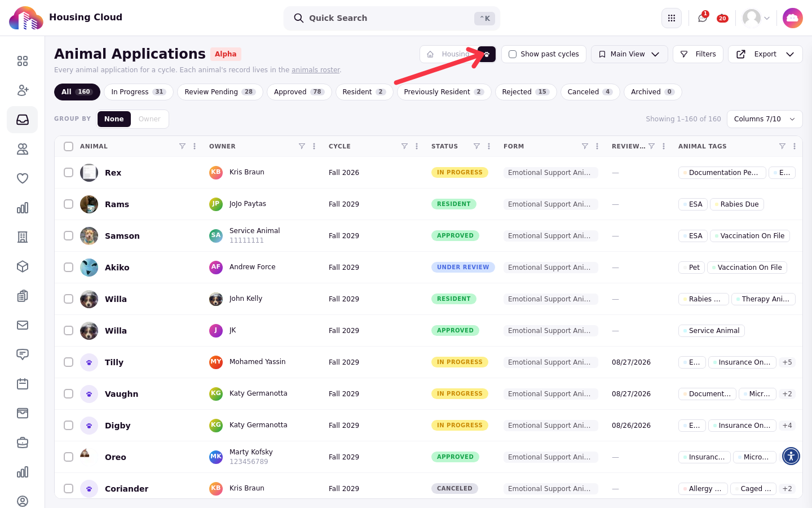Select the checkbox for Rex's row
This screenshot has width=812, height=508.
click(x=69, y=173)
